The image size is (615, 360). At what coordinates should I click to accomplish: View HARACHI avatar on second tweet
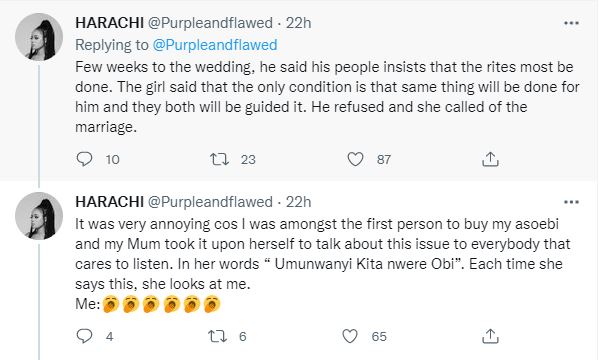tap(39, 216)
